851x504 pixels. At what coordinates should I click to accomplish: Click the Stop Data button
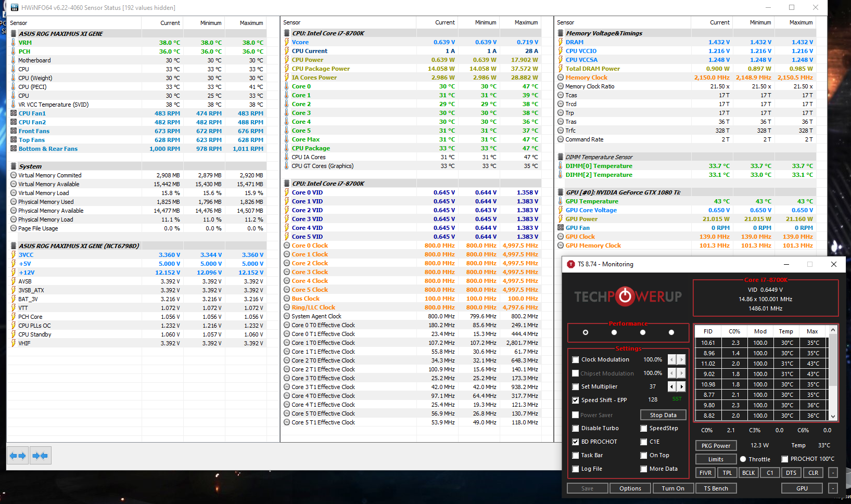(663, 415)
